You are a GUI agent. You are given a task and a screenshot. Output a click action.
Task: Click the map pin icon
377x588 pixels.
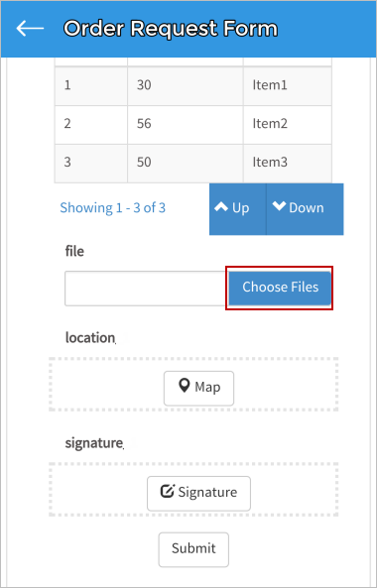(x=184, y=386)
